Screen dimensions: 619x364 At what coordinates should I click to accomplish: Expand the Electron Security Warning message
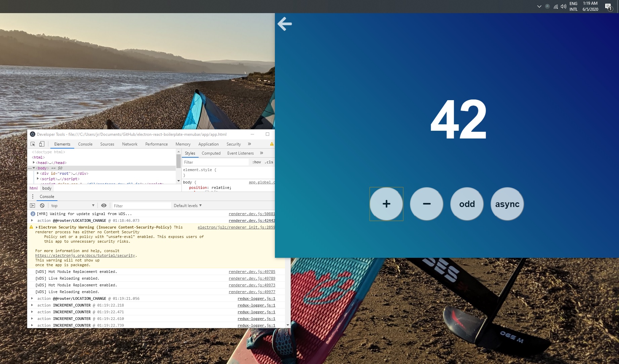pyautogui.click(x=37, y=227)
